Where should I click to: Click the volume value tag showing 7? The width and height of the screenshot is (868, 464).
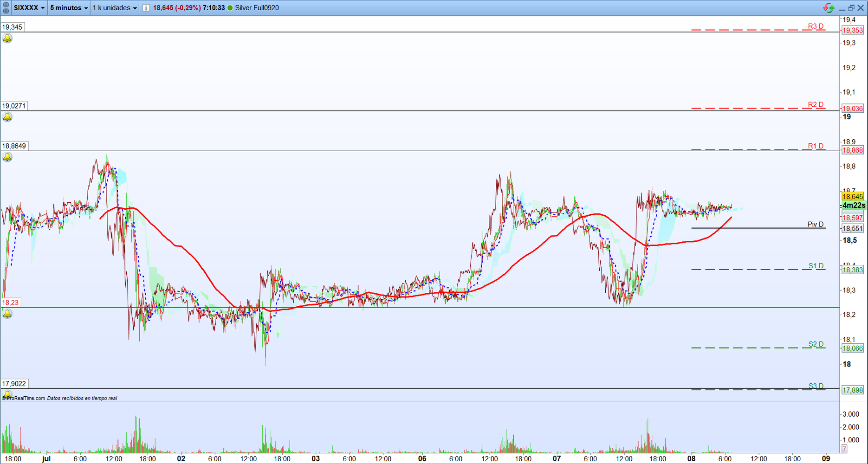[x=844, y=449]
